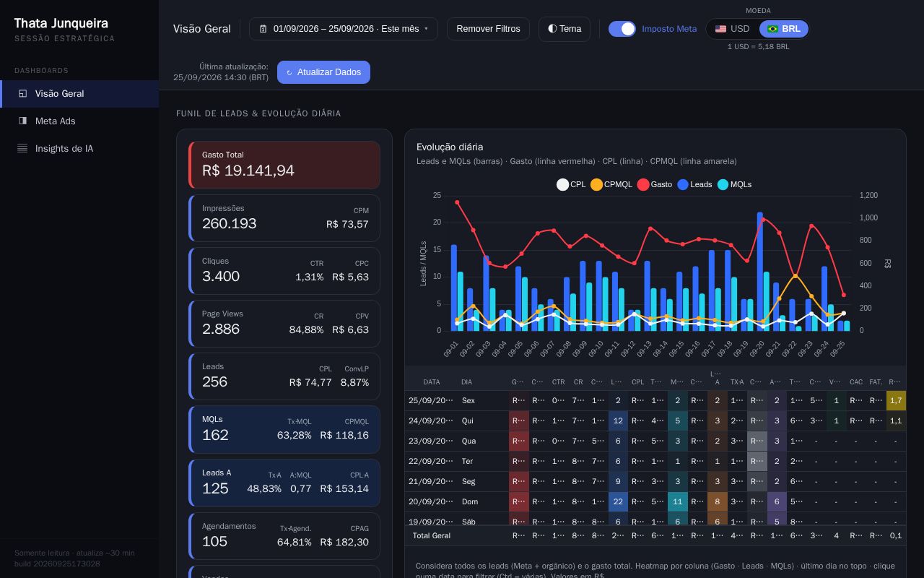Click the CAC column header
The width and height of the screenshot is (924, 578).
tap(856, 382)
